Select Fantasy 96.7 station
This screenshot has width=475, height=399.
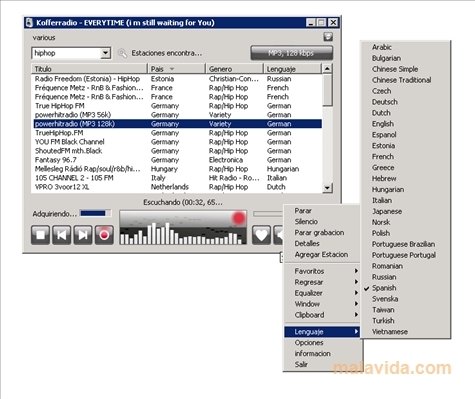point(177,160)
